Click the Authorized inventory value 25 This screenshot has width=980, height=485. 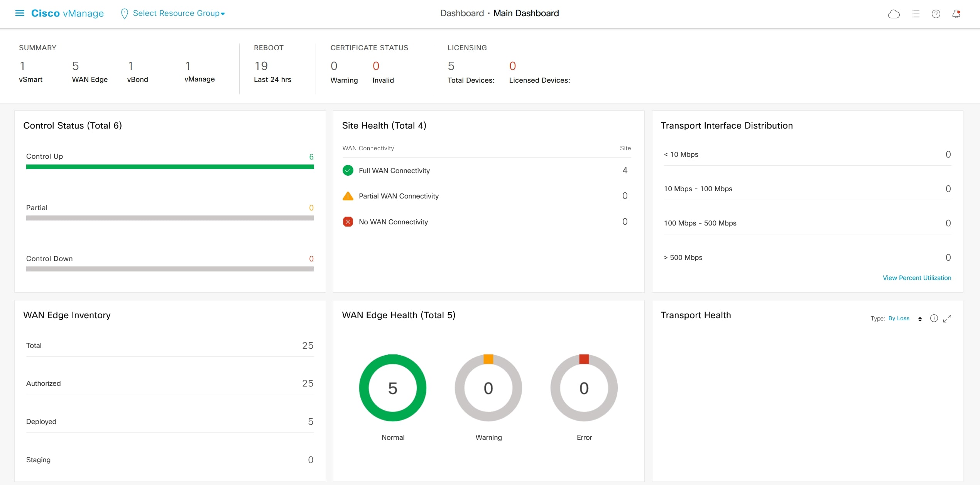click(x=308, y=383)
